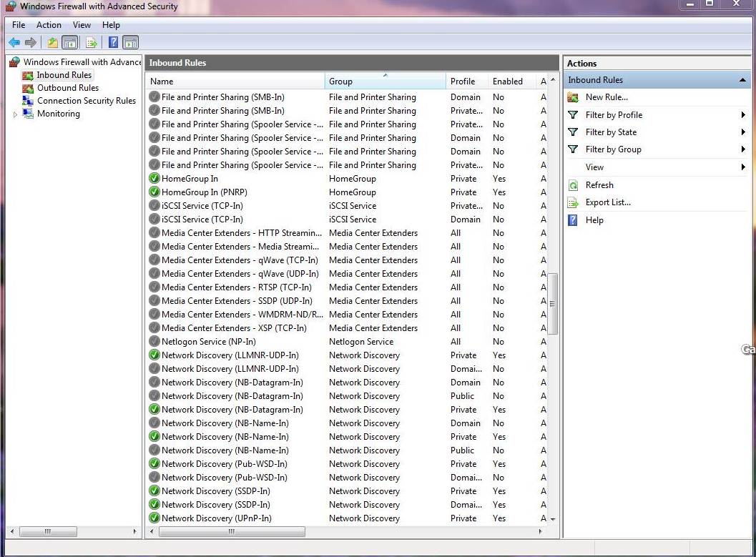Screen dimensions: 756x557
Task: Click New Rule... in Actions pane
Action: tap(607, 97)
